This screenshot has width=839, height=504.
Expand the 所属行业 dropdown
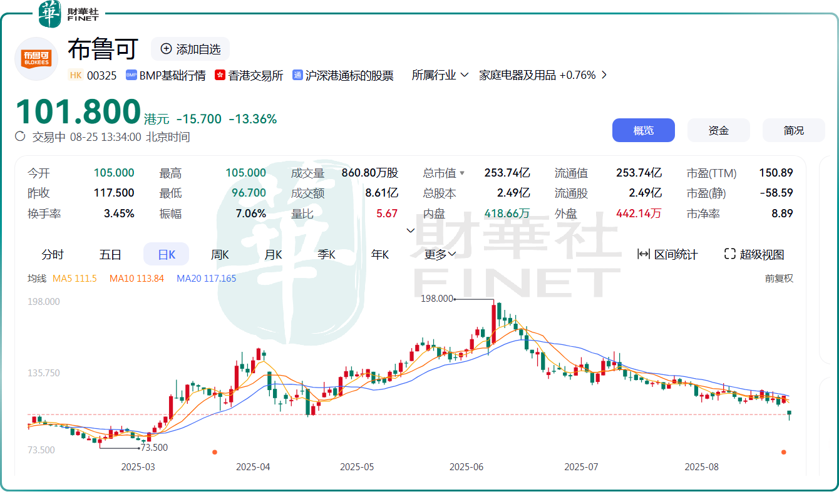(440, 75)
